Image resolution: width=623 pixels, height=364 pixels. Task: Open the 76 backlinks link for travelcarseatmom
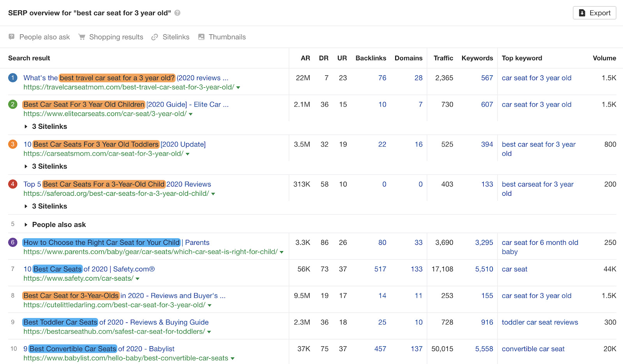point(382,78)
